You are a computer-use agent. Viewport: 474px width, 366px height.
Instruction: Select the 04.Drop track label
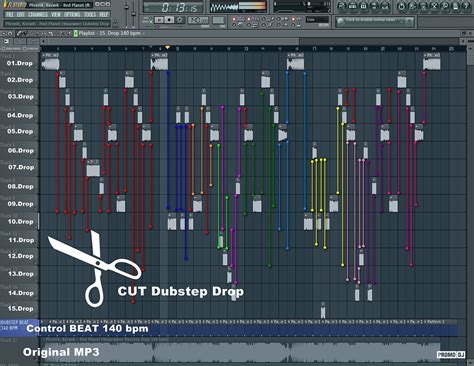pyautogui.click(x=20, y=115)
